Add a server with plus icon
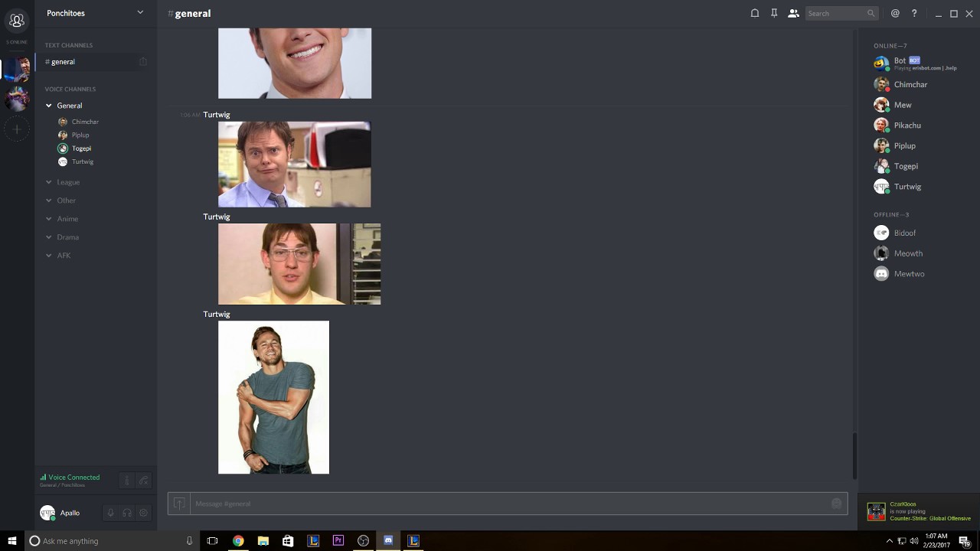This screenshot has height=551, width=980. [17, 129]
